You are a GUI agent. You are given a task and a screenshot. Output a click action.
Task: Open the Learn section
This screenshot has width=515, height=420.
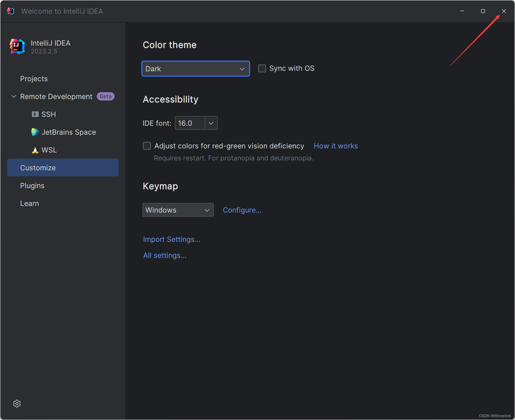30,203
